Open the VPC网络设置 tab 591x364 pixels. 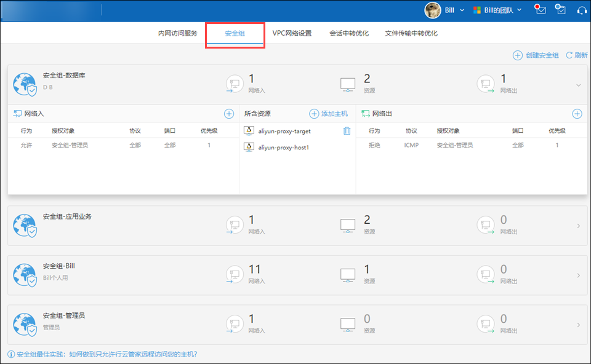(292, 34)
